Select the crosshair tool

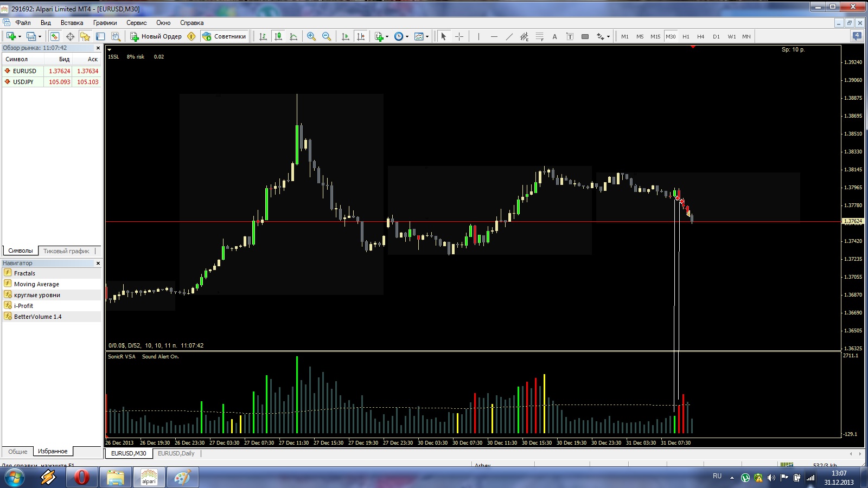[x=459, y=36]
